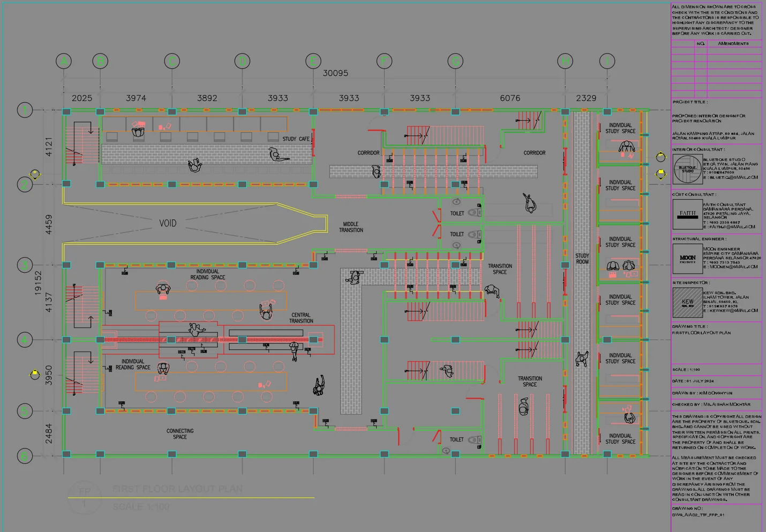
Task: Select grid bubble A at top
Action: coord(64,61)
